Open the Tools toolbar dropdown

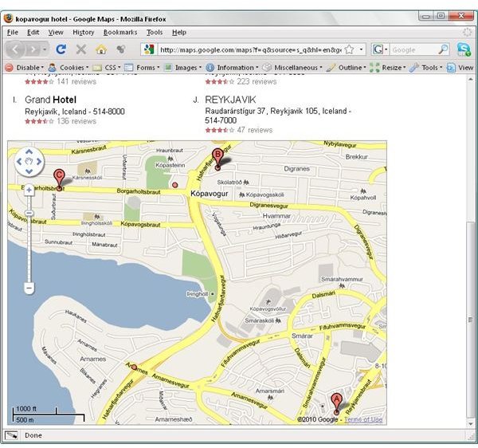[x=426, y=68]
